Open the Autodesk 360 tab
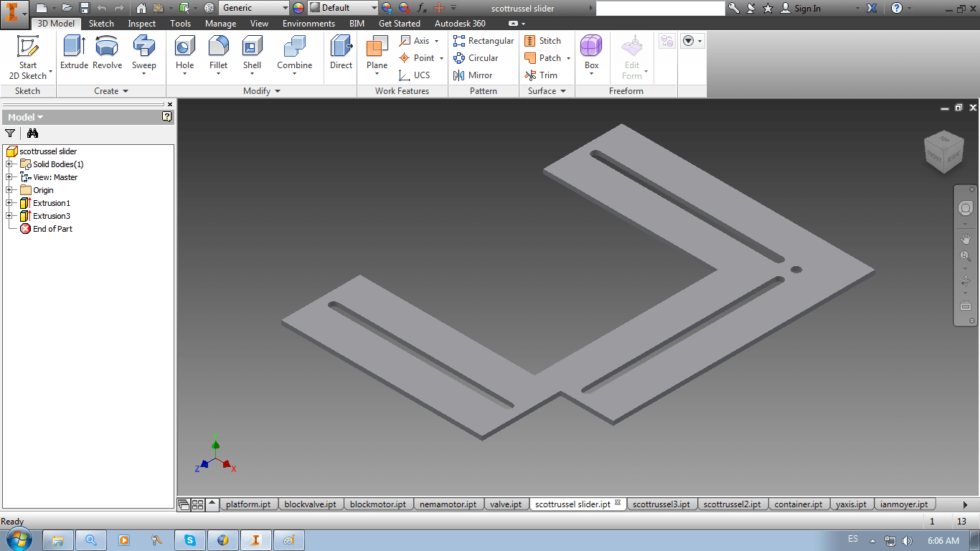980x551 pixels. pos(460,24)
